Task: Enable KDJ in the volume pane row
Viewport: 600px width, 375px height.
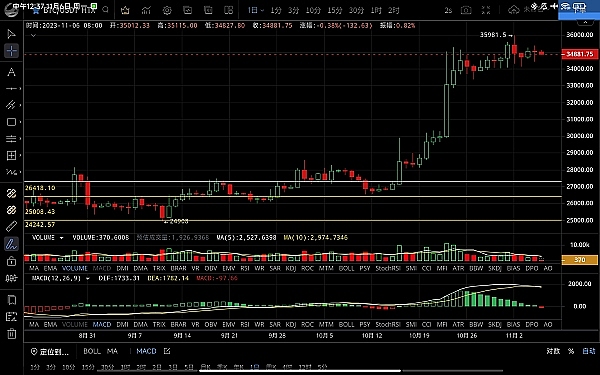Action: pyautogui.click(x=291, y=268)
